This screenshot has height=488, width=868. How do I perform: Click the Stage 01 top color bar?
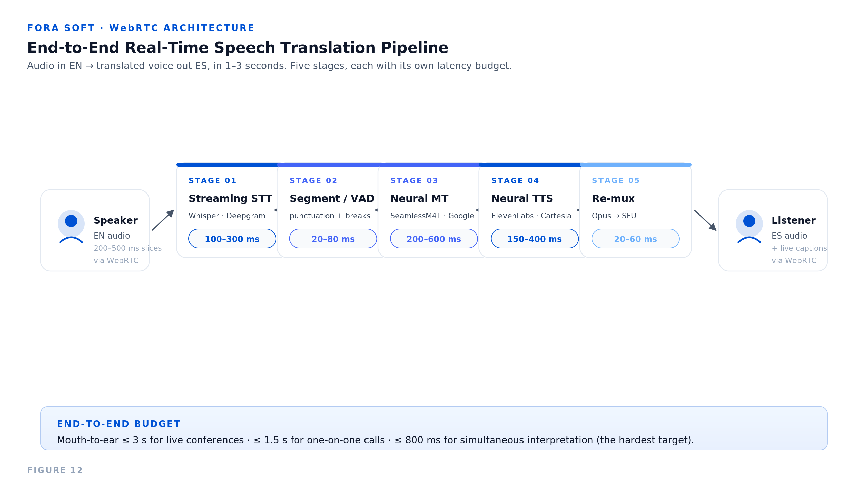pyautogui.click(x=227, y=165)
